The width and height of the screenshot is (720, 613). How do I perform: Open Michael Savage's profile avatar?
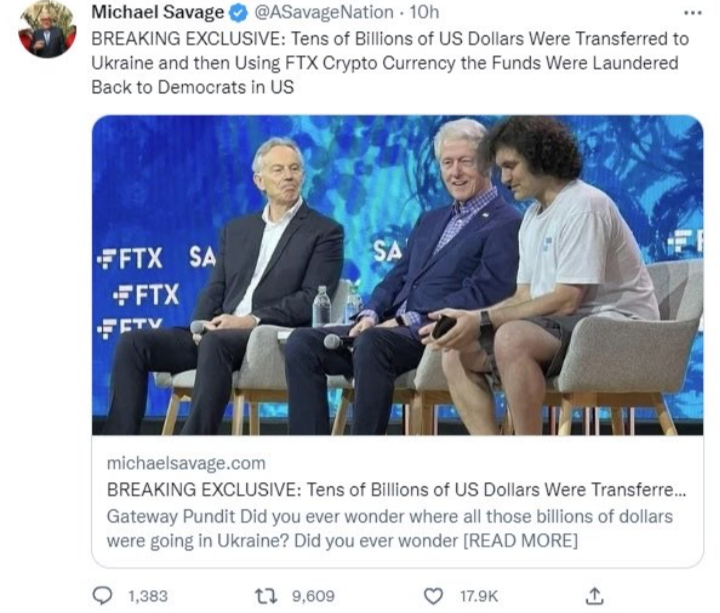[47, 30]
